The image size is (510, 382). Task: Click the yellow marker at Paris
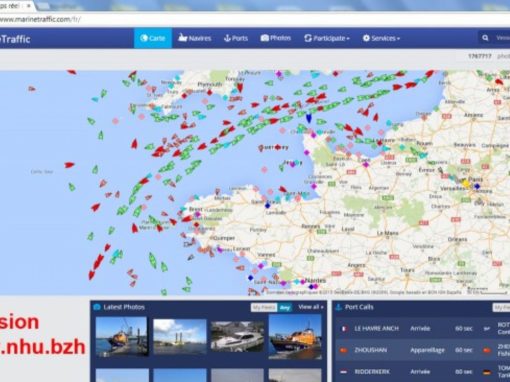click(x=466, y=183)
